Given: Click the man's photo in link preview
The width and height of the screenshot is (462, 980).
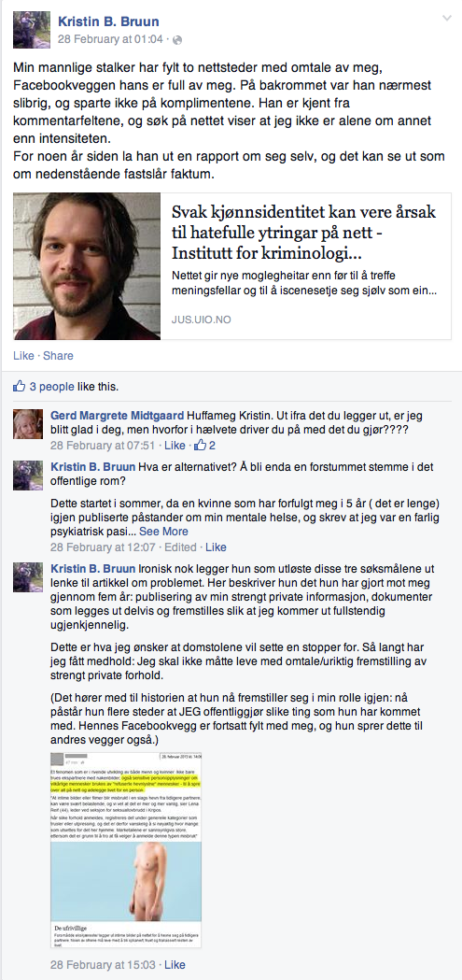Looking at the screenshot, I should pos(87,266).
